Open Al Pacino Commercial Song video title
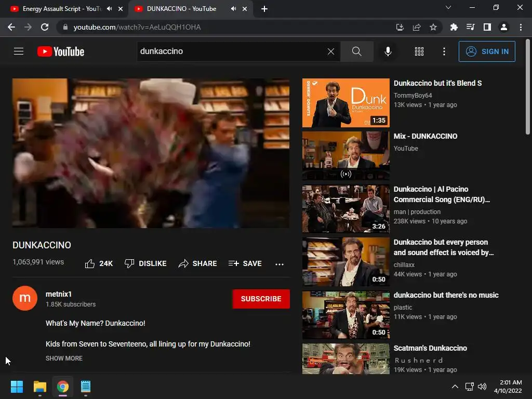Image resolution: width=532 pixels, height=399 pixels. pos(442,194)
